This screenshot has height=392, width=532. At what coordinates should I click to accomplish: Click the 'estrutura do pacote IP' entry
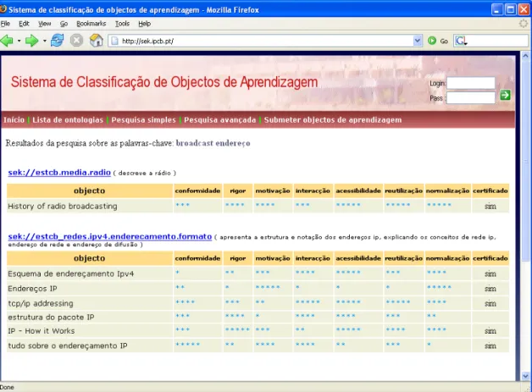click(51, 317)
